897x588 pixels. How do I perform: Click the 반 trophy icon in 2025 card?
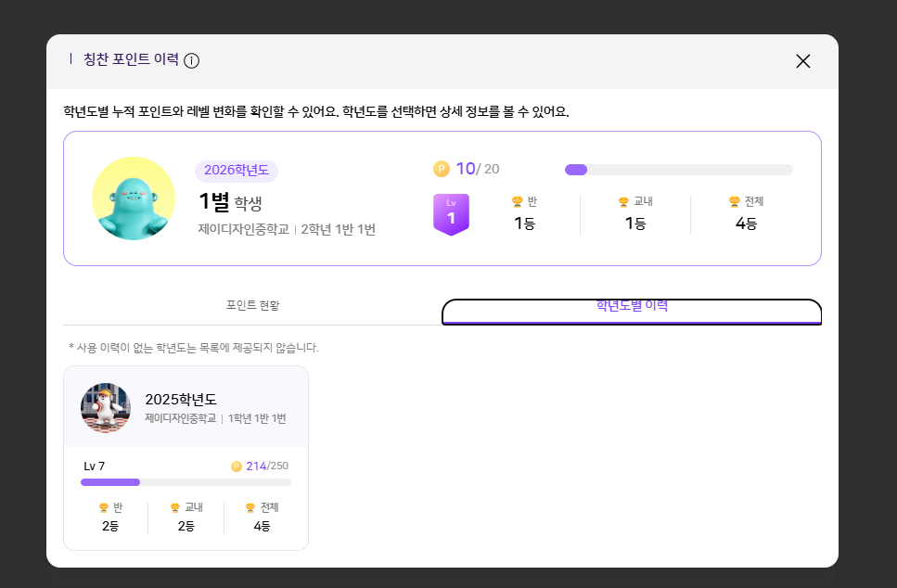(x=104, y=508)
